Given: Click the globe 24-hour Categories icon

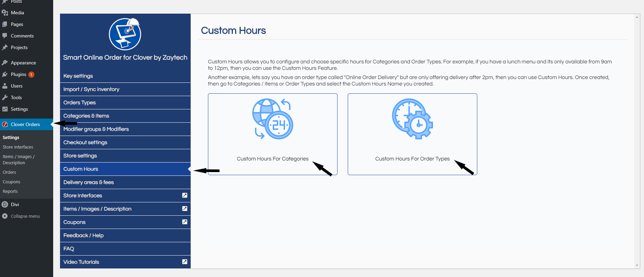Looking at the screenshot, I should tap(273, 119).
